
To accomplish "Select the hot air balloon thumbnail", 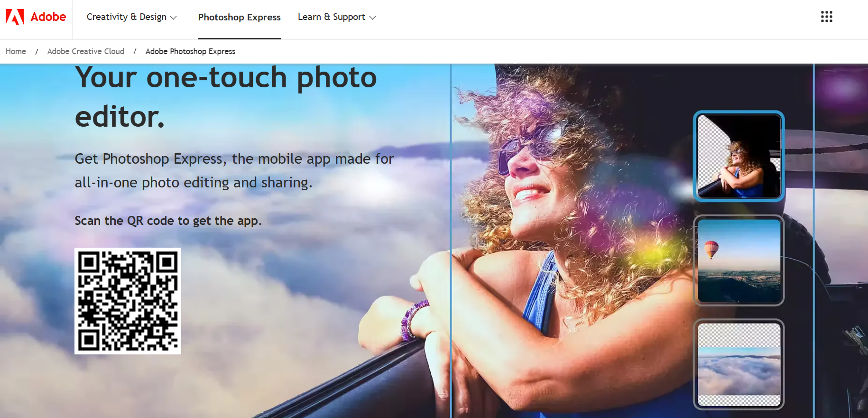I will point(739,260).
